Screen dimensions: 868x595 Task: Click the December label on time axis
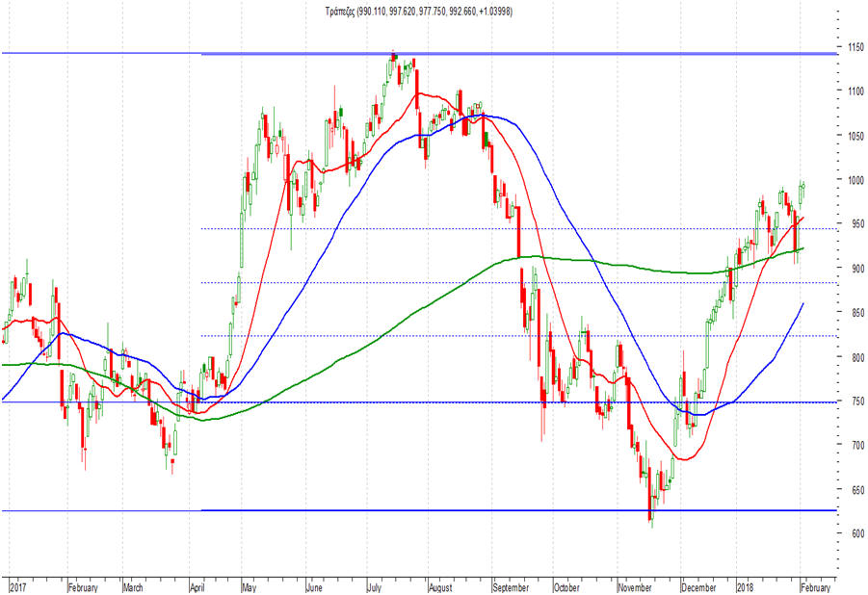[699, 587]
